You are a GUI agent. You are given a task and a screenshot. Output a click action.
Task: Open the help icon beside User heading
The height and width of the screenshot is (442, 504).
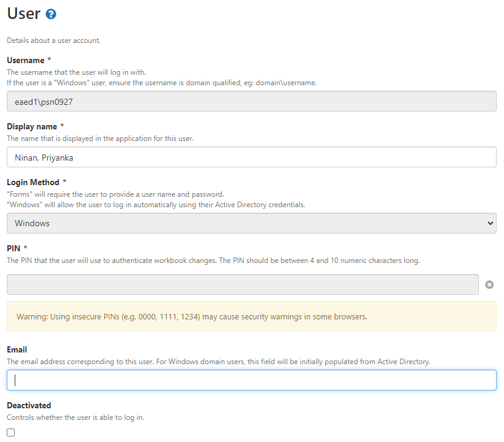click(51, 13)
